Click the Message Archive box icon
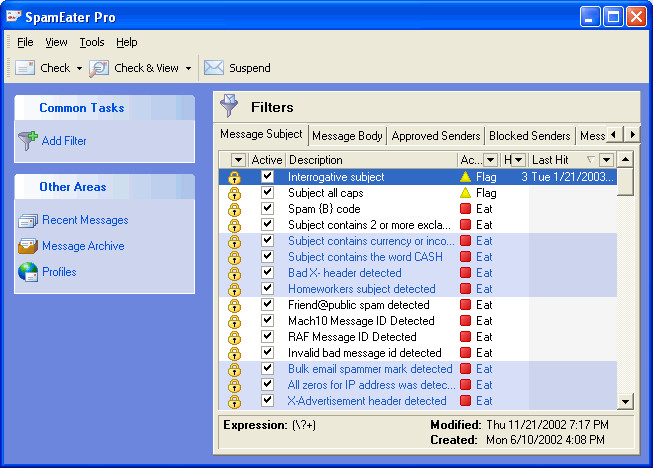The width and height of the screenshot is (653, 468). (28, 246)
